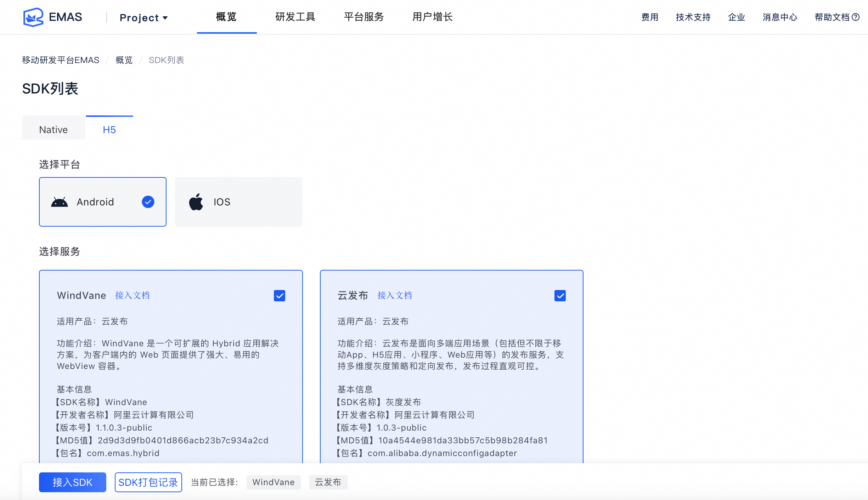The width and height of the screenshot is (868, 500).
Task: Open 技术支持 link
Action: pyautogui.click(x=693, y=17)
